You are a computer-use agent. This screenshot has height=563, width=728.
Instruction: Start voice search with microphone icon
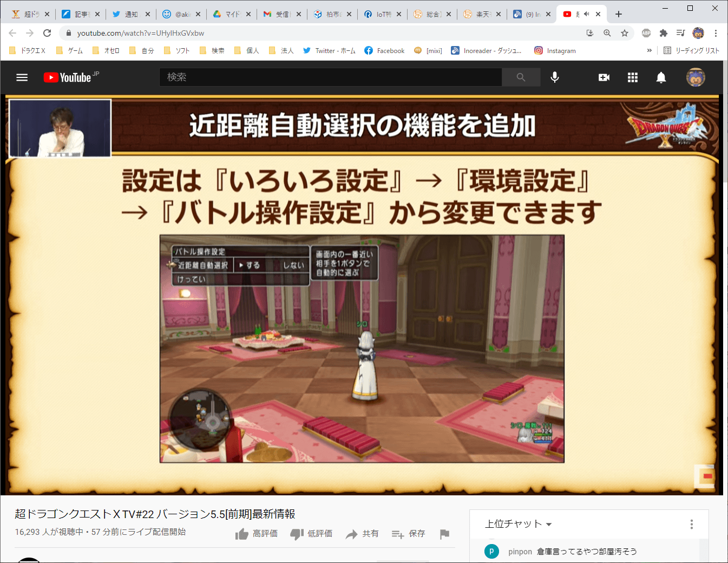point(555,77)
